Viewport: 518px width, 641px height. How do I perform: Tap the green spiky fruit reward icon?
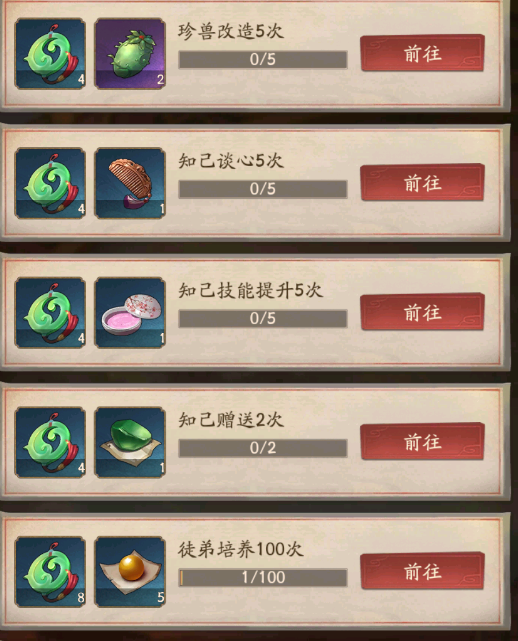(x=130, y=54)
